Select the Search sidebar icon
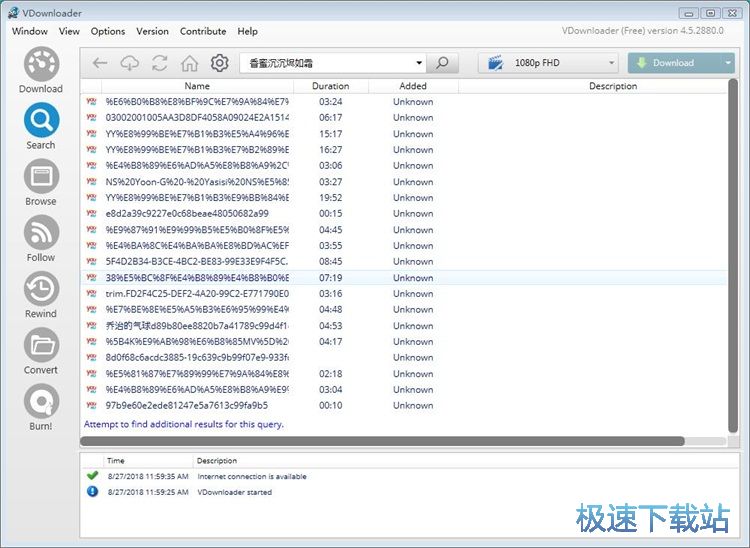 tap(41, 126)
